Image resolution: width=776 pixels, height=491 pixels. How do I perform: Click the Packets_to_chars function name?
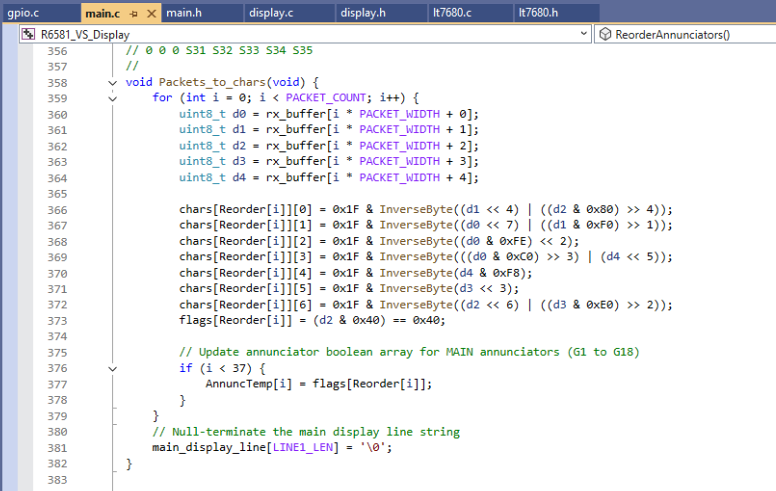click(212, 82)
